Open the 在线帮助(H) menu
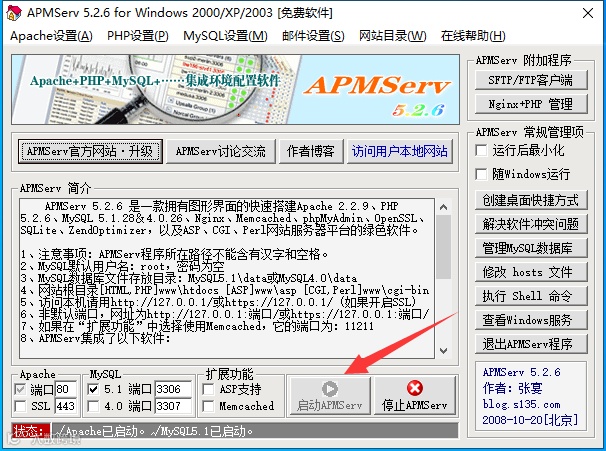Viewport: 606px width, 451px height. point(473,36)
